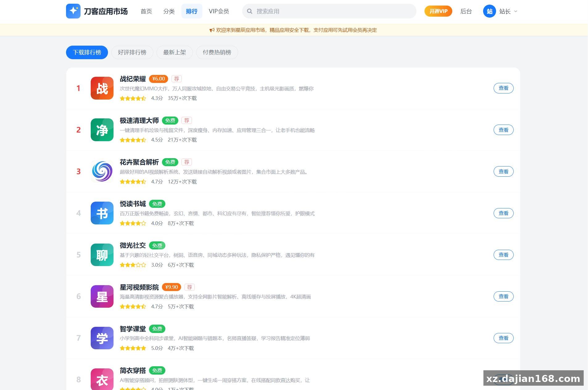The image size is (588, 390).
Task: Open the 花卉聚合解析 swirl app icon
Action: tap(102, 171)
